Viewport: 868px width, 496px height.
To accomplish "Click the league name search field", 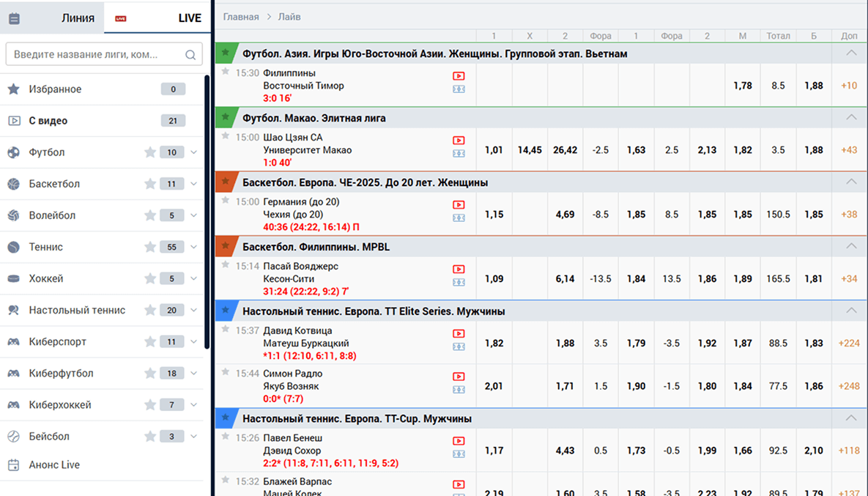I will (x=95, y=55).
